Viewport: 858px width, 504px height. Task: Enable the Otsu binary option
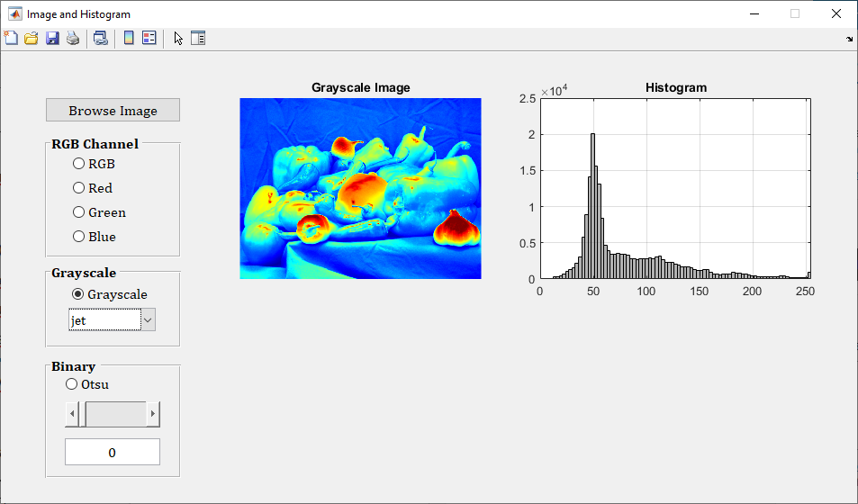coord(72,384)
